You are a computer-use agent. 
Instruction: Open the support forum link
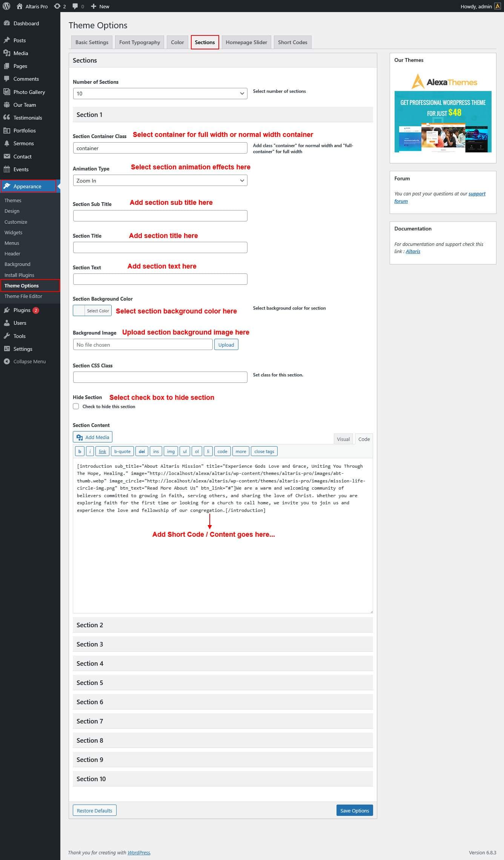pyautogui.click(x=476, y=194)
